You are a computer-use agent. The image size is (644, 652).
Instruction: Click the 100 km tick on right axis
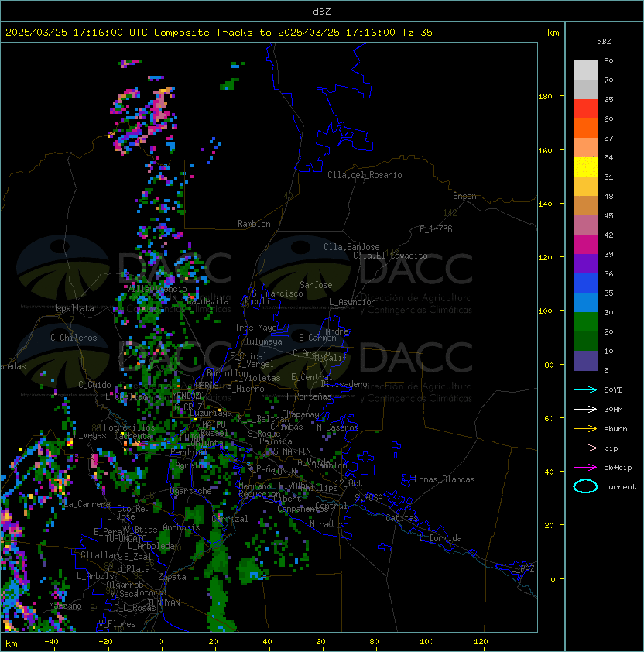545,311
